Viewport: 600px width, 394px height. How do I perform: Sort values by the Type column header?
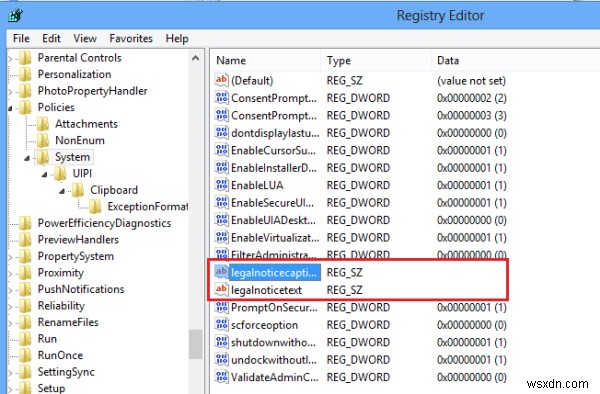(x=376, y=60)
